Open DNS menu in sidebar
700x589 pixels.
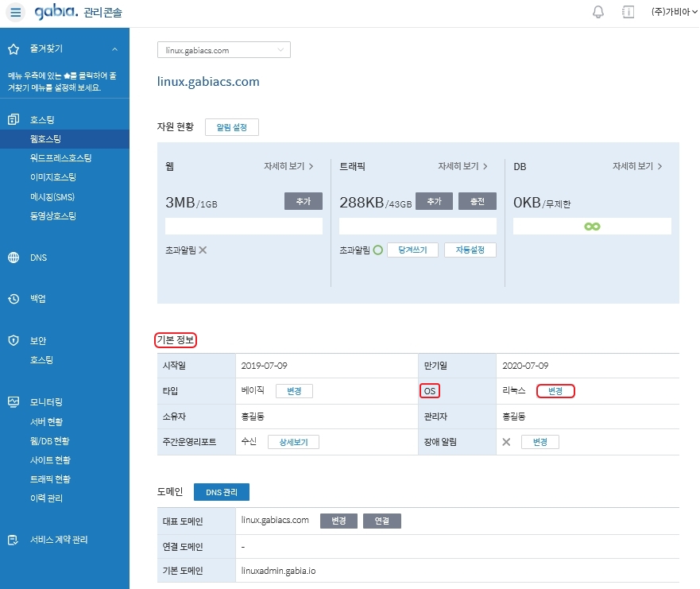coord(38,258)
